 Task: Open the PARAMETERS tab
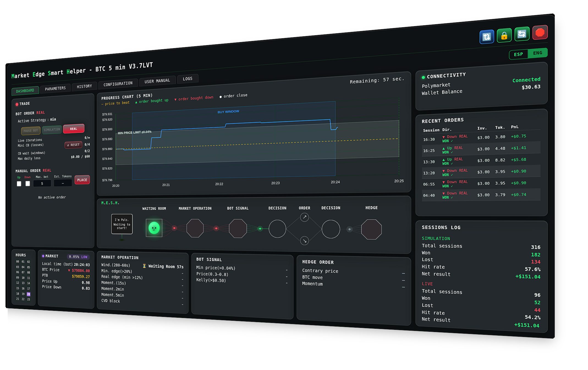55,88
